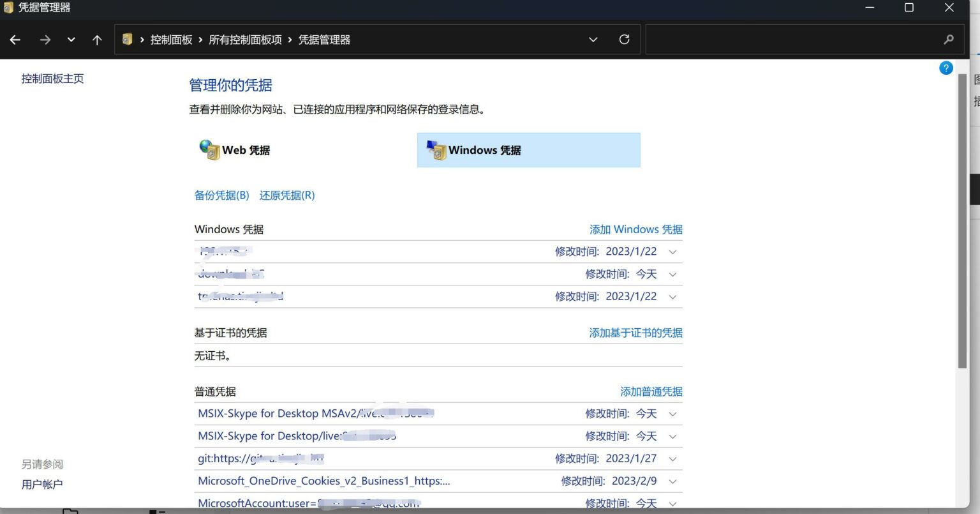
Task: Click the Back navigation arrow
Action: (15, 39)
